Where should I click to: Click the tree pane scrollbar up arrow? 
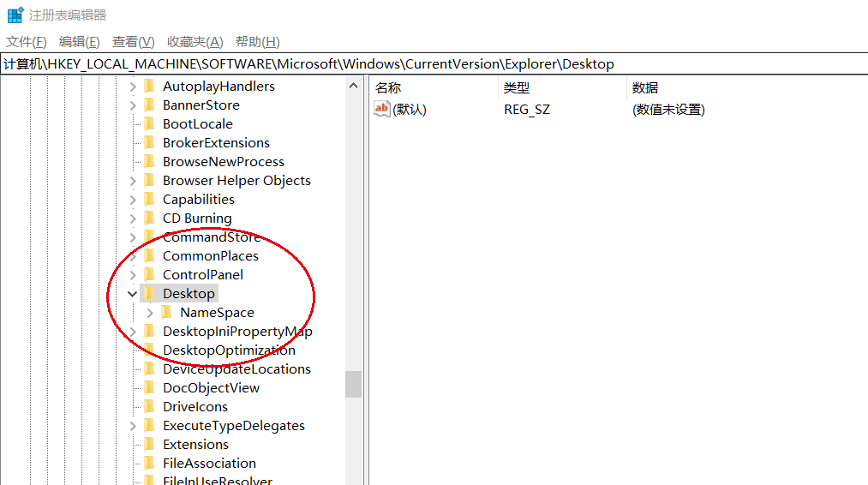[353, 86]
